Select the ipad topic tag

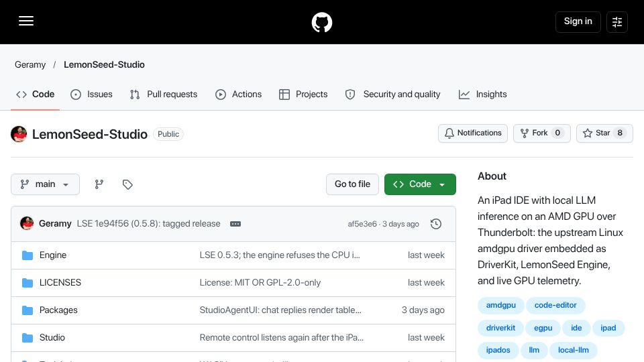(x=608, y=328)
